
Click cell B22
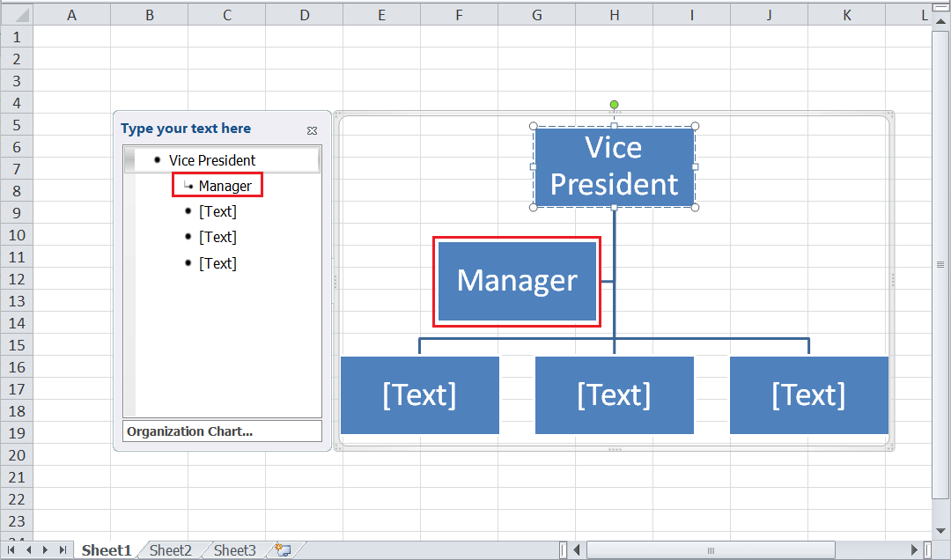[149, 499]
